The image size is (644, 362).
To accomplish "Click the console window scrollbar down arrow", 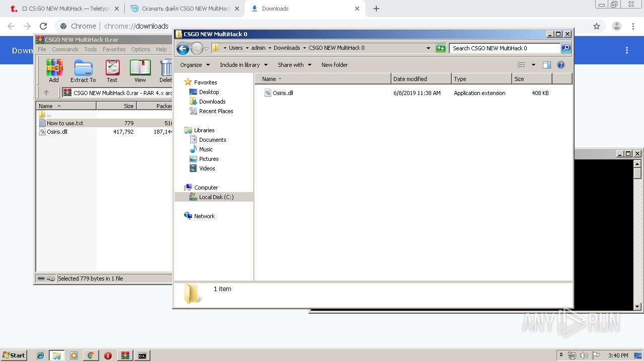I will pos(637,306).
